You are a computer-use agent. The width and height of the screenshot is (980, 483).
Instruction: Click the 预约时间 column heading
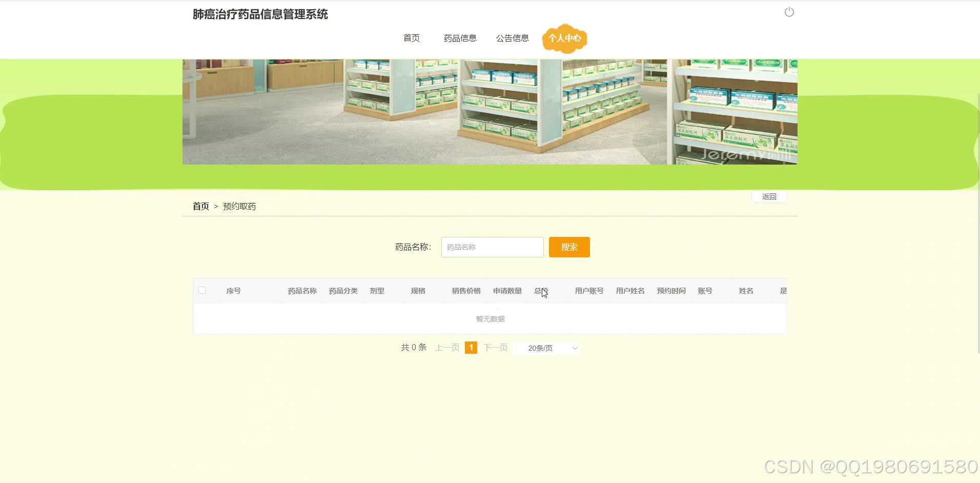click(x=671, y=290)
